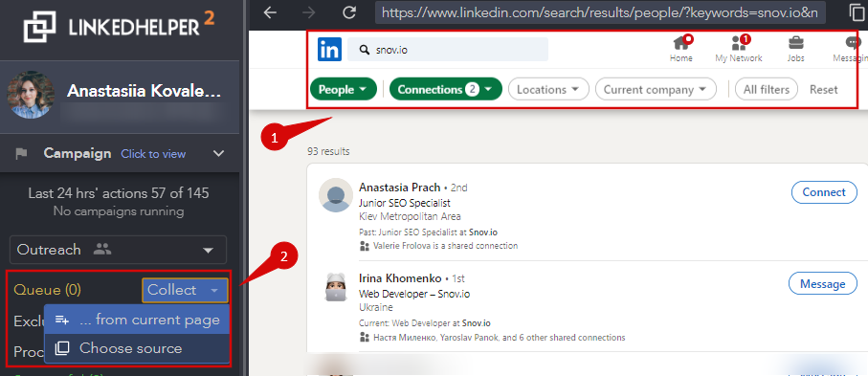This screenshot has width=868, height=376.
Task: Click the people icon next to Outreach
Action: tap(102, 249)
